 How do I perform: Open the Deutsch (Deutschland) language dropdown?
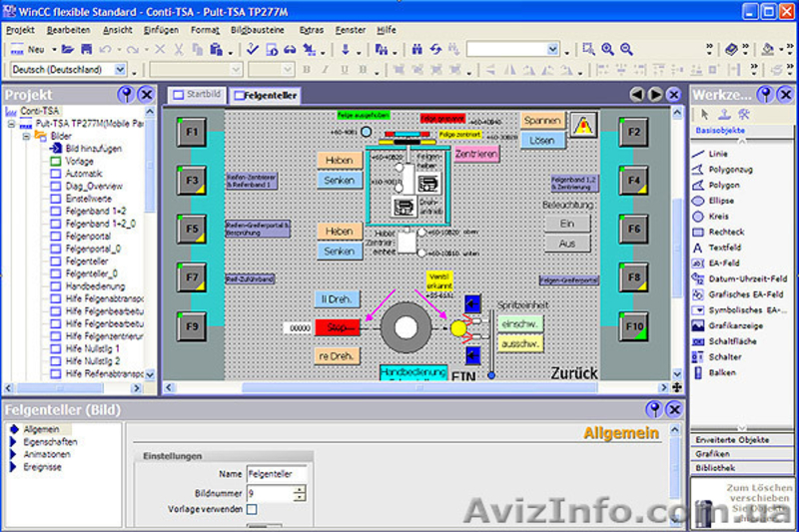121,70
